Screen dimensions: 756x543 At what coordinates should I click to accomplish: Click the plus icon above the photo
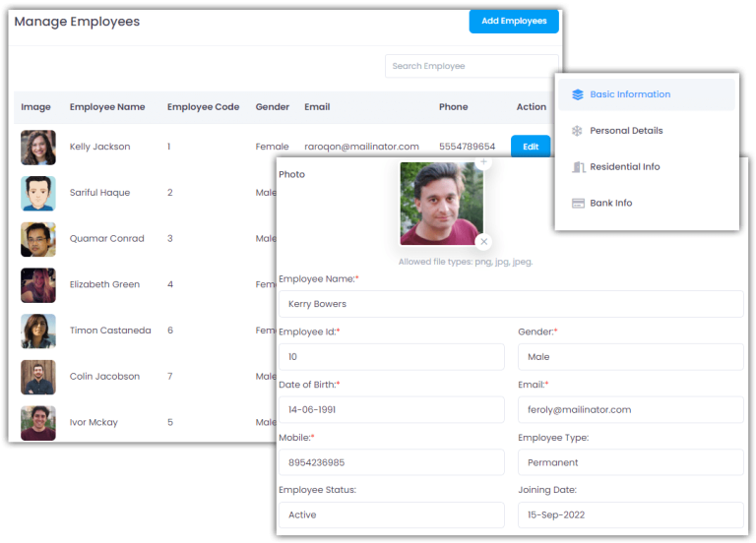(483, 161)
